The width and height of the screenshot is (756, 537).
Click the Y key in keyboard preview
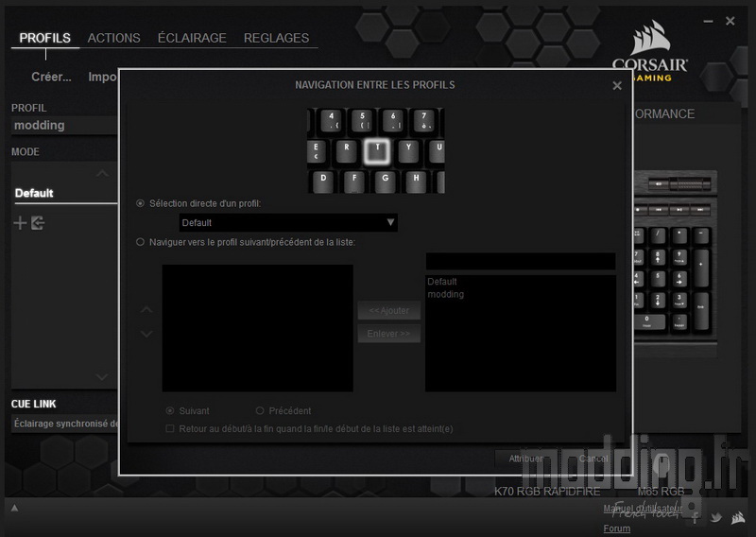click(x=408, y=151)
